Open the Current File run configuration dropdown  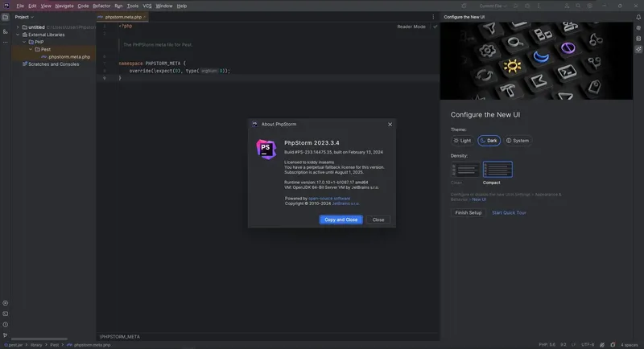(493, 6)
